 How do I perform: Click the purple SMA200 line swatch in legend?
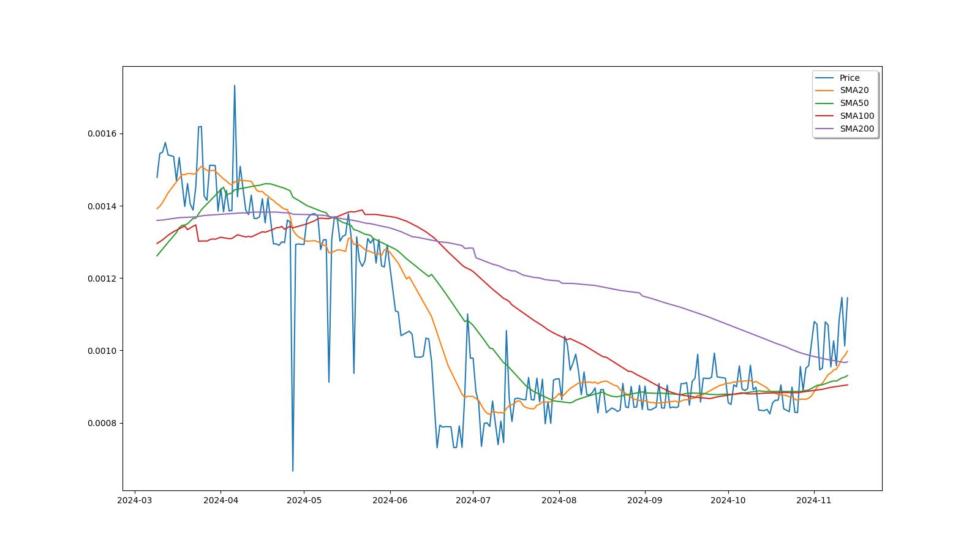pyautogui.click(x=825, y=129)
